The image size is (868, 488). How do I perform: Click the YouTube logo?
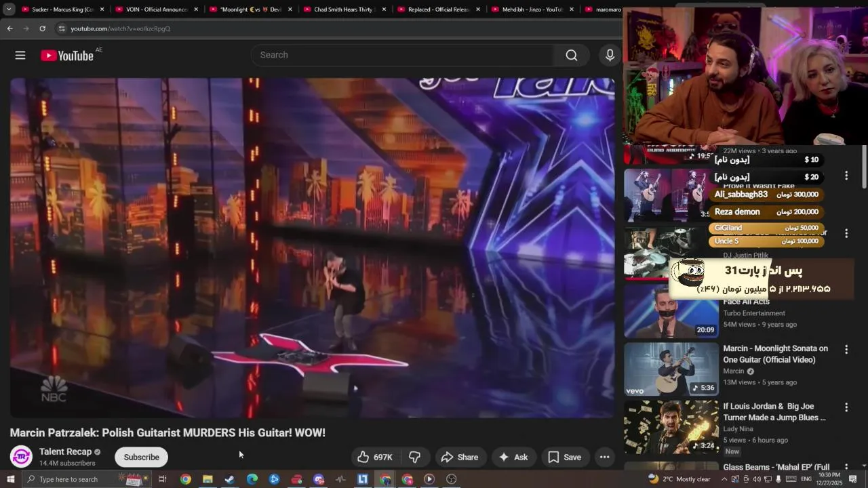(x=67, y=56)
